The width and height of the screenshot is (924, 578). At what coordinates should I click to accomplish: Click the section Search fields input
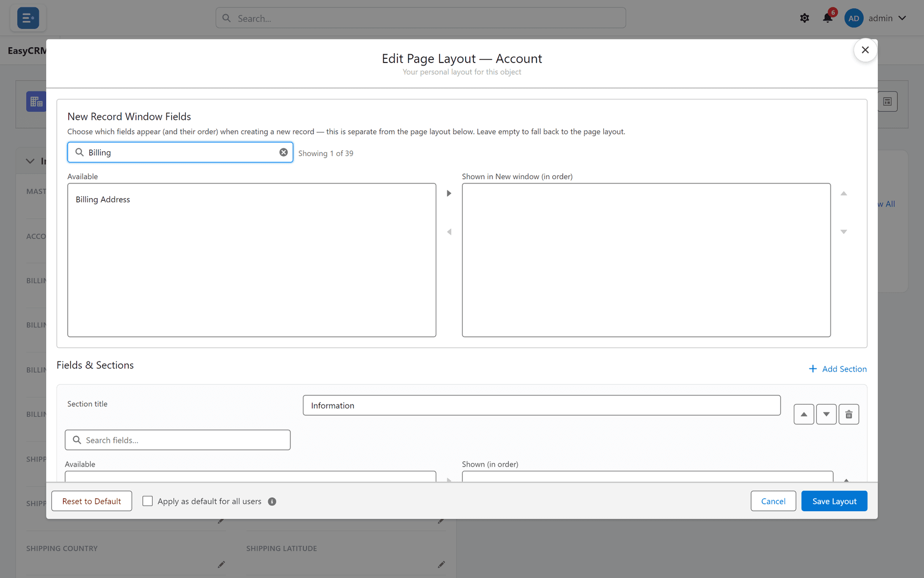tap(177, 440)
